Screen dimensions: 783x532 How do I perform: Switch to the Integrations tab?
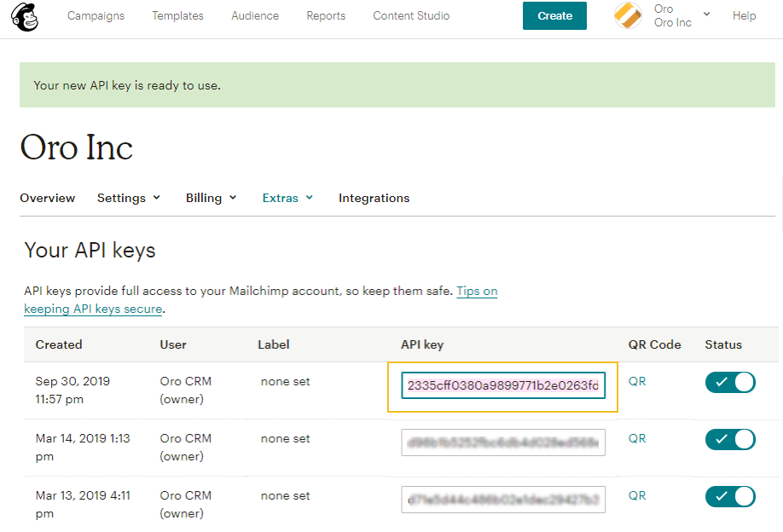tap(374, 198)
